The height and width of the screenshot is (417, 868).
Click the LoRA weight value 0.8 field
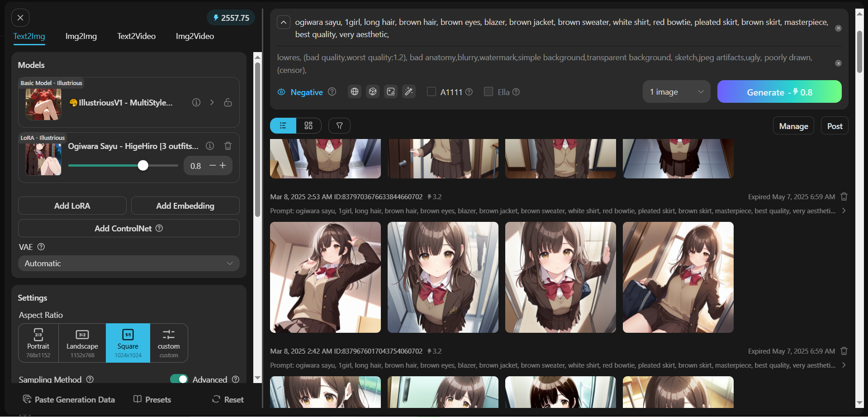tap(196, 166)
